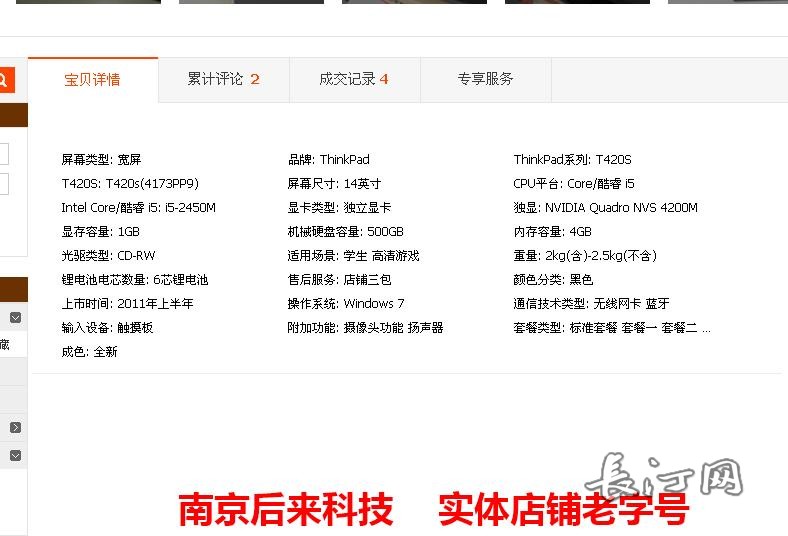
Task: Click 机械硬盘容量: 500GB text
Action: (x=345, y=232)
